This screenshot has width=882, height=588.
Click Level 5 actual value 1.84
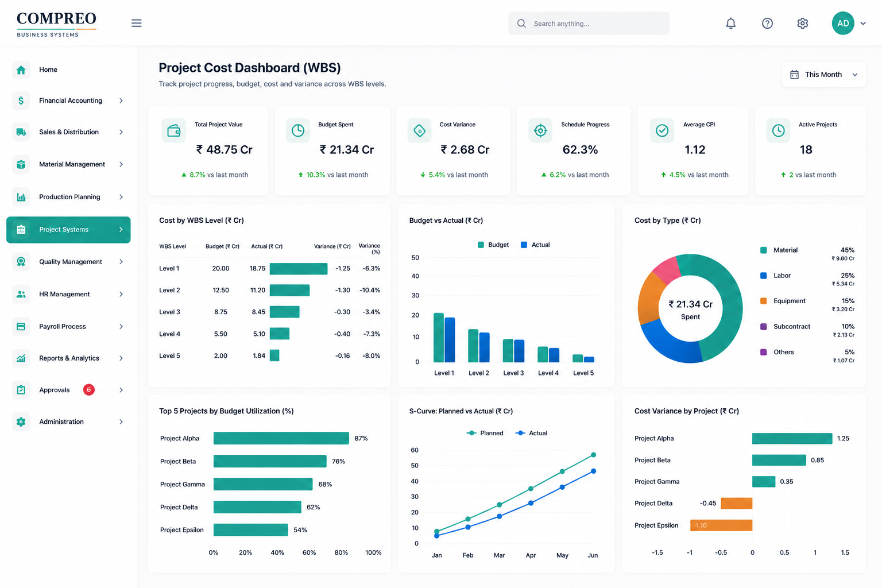(259, 356)
